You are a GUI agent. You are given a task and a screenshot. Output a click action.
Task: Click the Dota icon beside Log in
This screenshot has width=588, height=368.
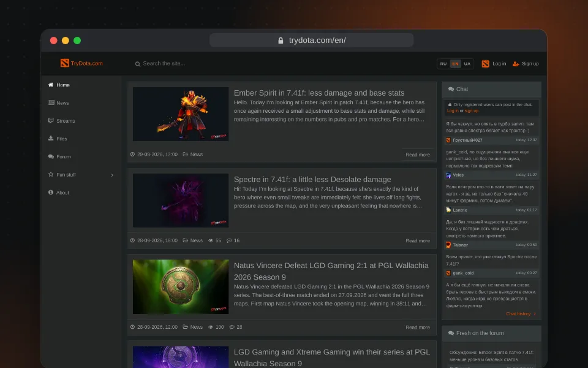(x=485, y=64)
